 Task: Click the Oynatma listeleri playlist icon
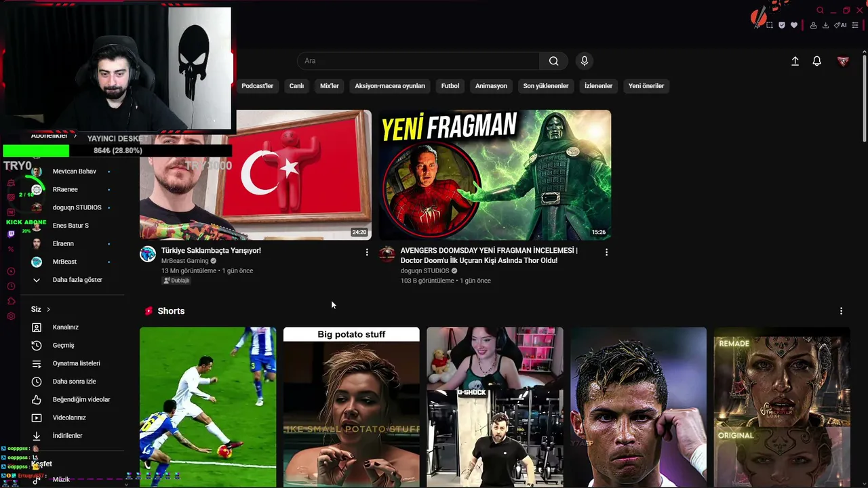[x=37, y=363]
